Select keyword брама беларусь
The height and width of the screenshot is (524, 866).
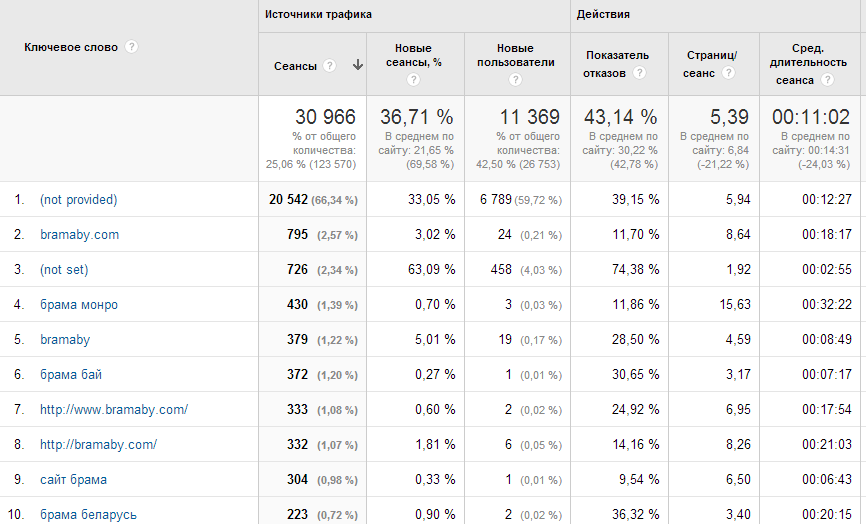[88, 515]
